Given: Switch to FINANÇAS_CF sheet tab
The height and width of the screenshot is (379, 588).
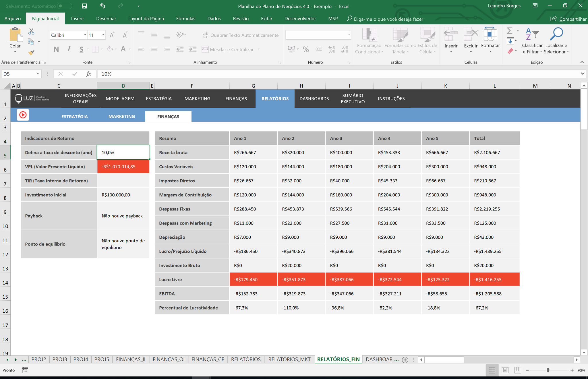Looking at the screenshot, I should click(208, 359).
